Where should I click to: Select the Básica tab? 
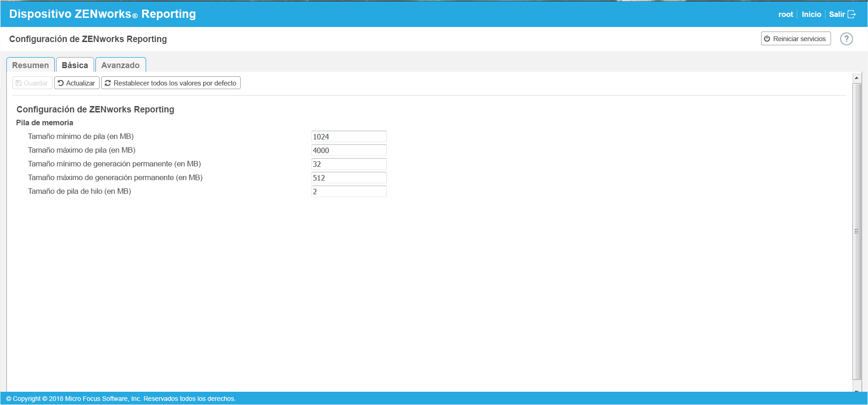75,65
